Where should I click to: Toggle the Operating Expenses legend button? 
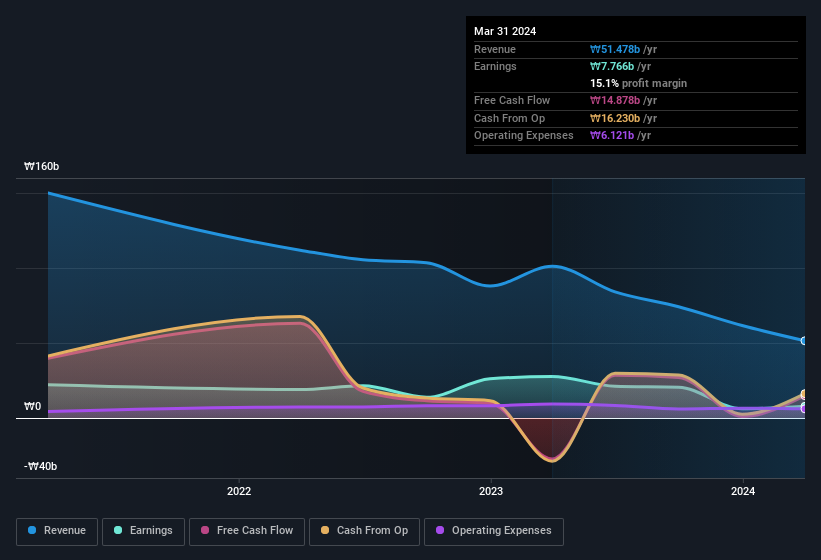click(x=494, y=531)
